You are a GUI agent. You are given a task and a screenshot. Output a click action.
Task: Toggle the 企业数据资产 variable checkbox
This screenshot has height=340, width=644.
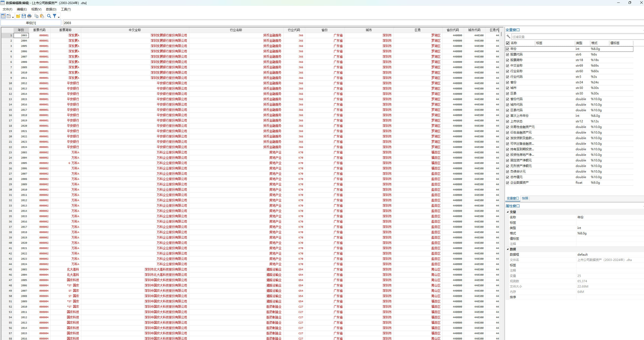tap(508, 183)
